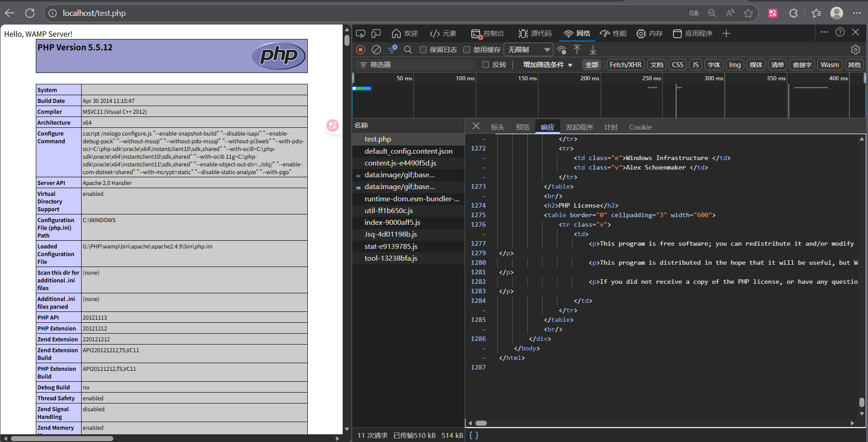
Task: Open the browser settings and more menu
Action: point(857,13)
